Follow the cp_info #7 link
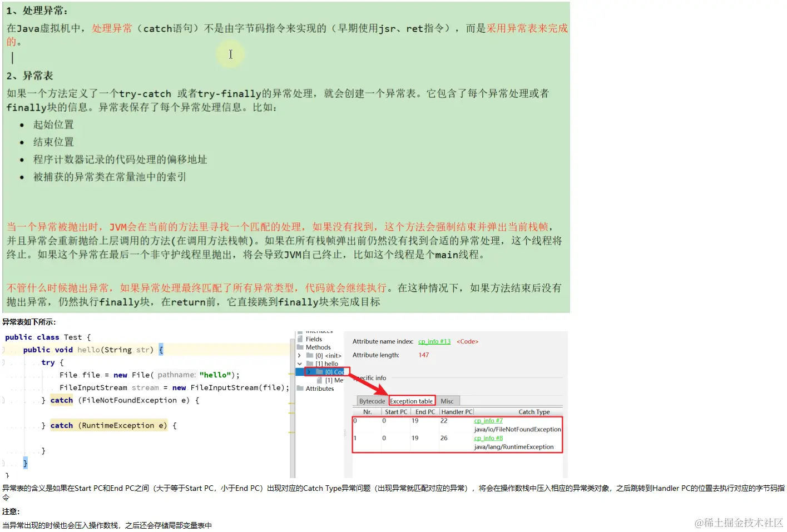787x532 pixels. (488, 421)
